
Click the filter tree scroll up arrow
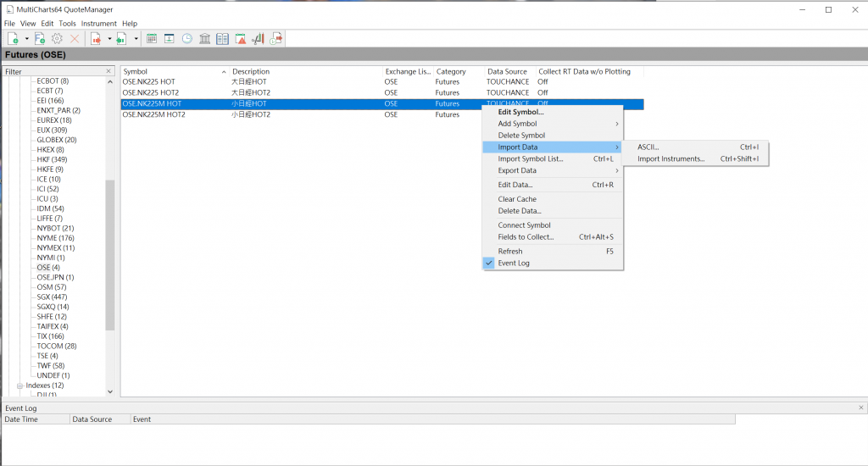point(109,81)
